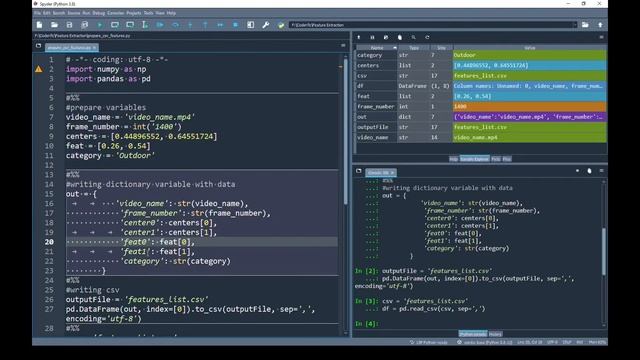640x360 pixels.
Task: Step over current line in debugger
Action: (x=175, y=25)
